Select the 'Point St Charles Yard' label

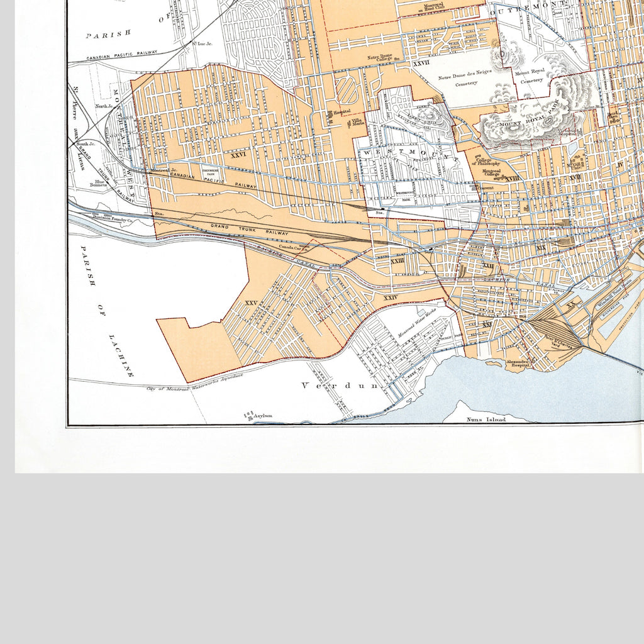point(558,342)
